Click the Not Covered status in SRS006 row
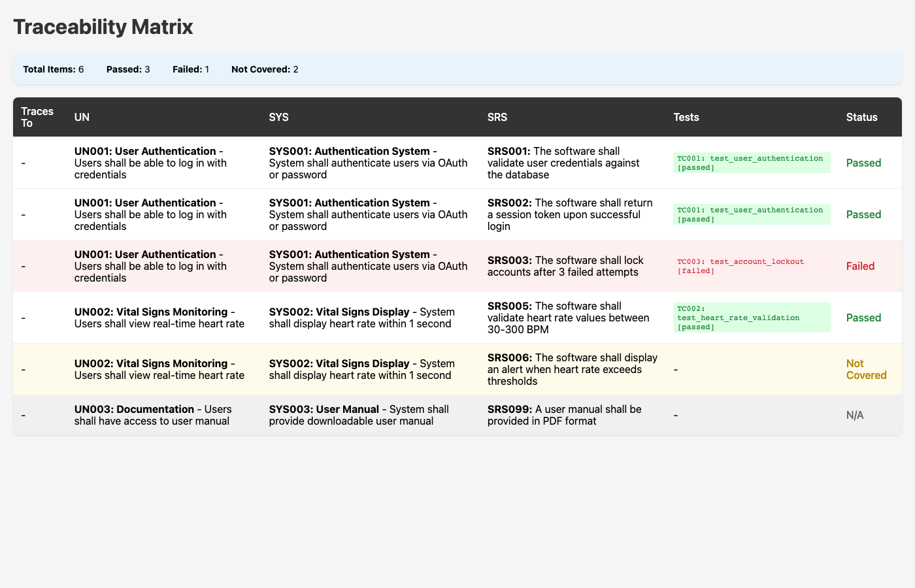This screenshot has height=588, width=915. [x=866, y=369]
